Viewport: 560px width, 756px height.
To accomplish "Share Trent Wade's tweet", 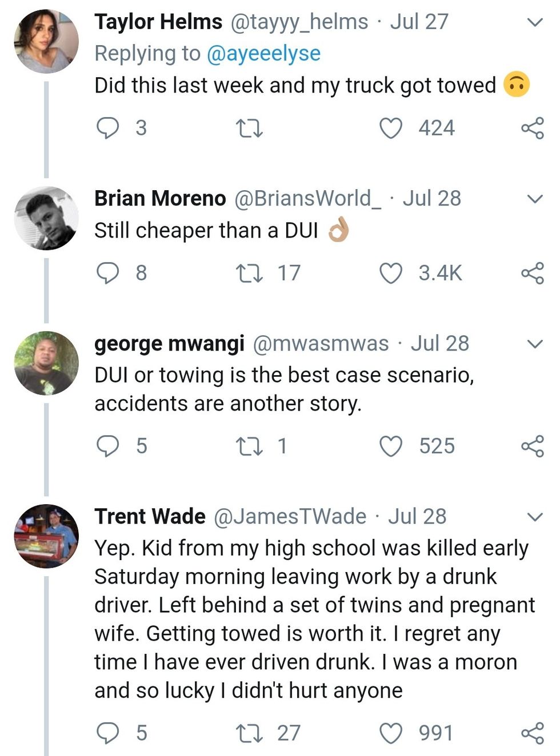I will coord(532,733).
